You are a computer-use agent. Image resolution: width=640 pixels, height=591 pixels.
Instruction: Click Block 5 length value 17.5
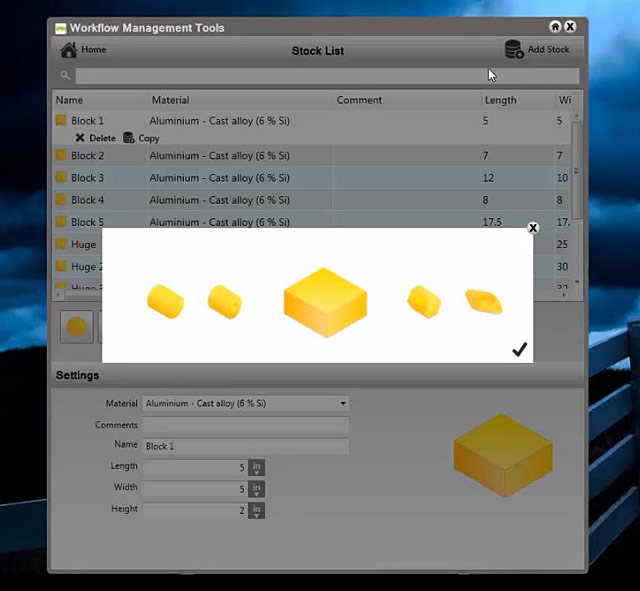coord(492,222)
